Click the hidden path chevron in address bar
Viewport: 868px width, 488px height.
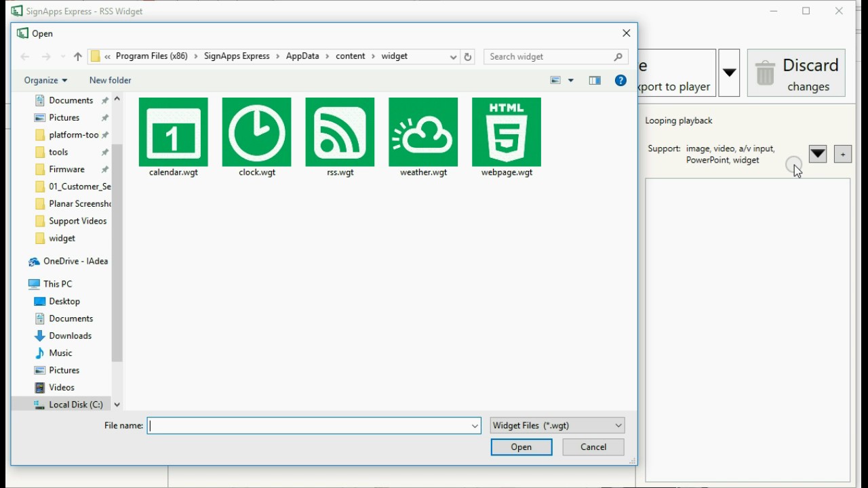108,57
